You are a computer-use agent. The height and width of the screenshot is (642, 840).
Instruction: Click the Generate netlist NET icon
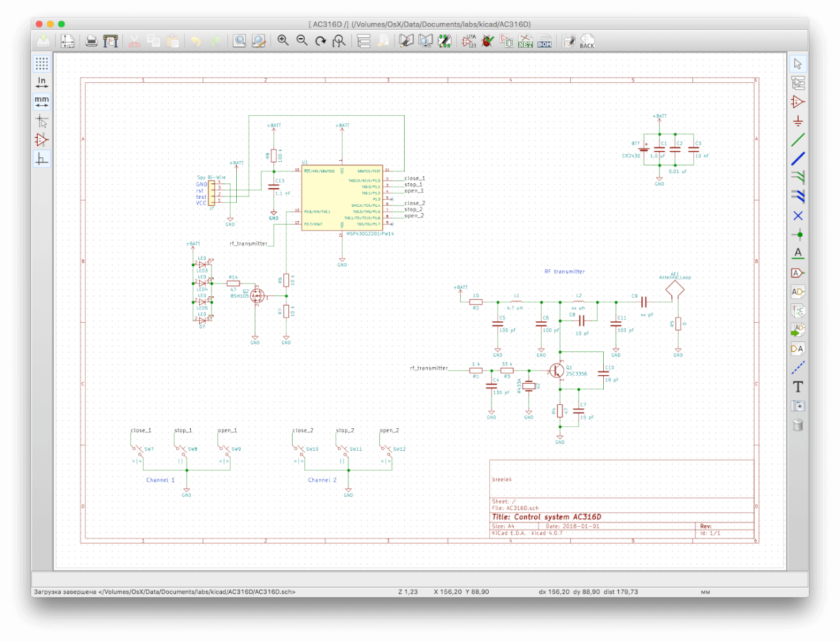coord(525,41)
